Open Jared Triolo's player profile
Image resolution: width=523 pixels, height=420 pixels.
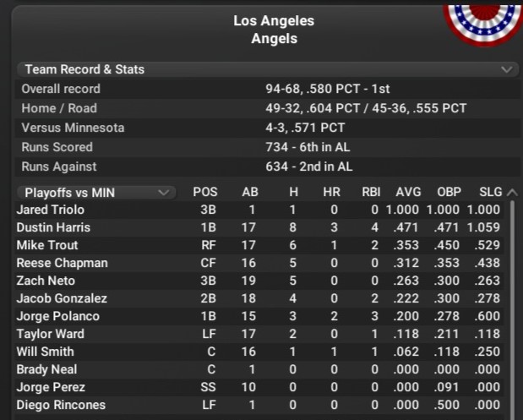(x=50, y=210)
